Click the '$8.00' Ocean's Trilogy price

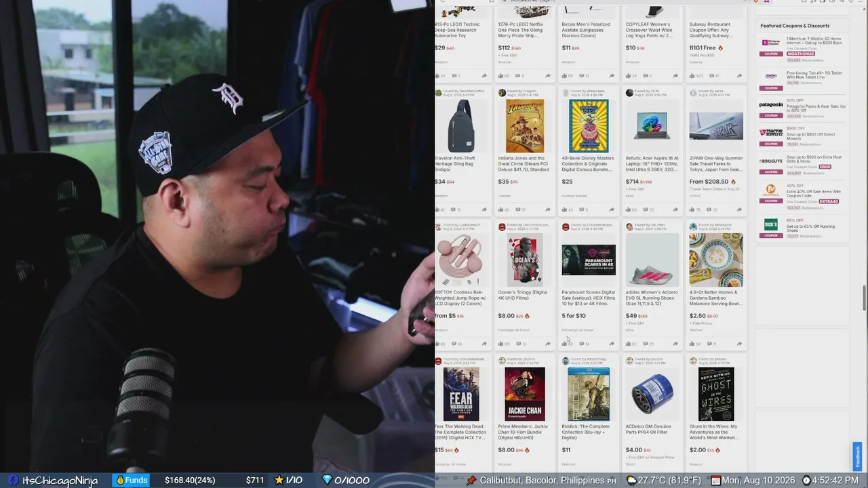[506, 316]
